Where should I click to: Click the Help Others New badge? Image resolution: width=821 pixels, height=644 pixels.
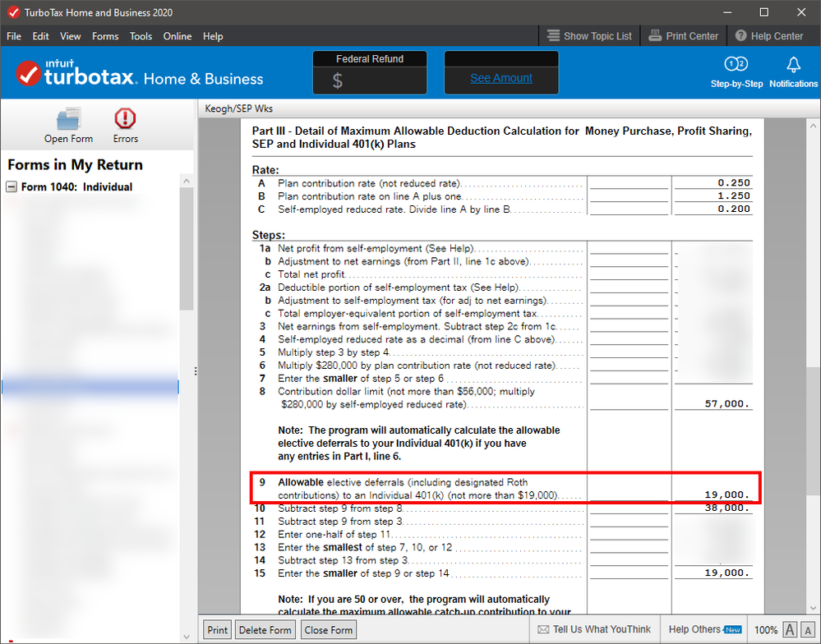[732, 629]
